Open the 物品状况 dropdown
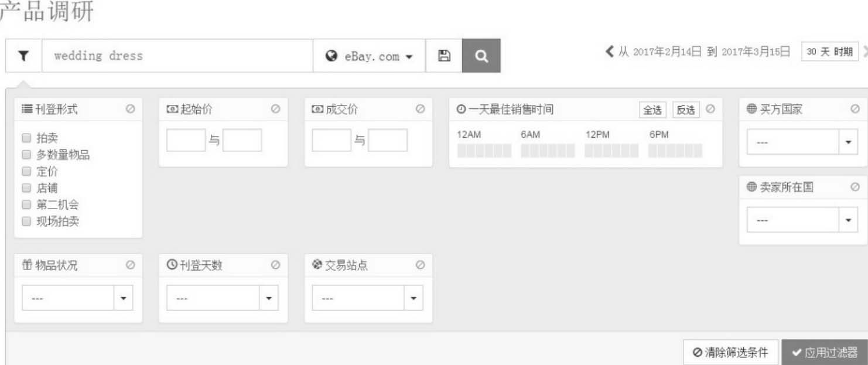Viewport: 868px width, 365px height. tap(77, 298)
